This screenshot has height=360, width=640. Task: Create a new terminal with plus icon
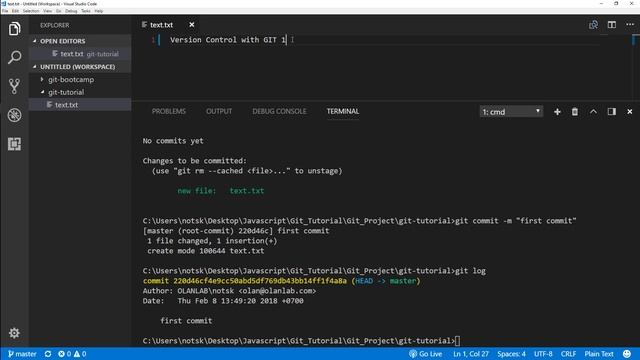pyautogui.click(x=557, y=112)
